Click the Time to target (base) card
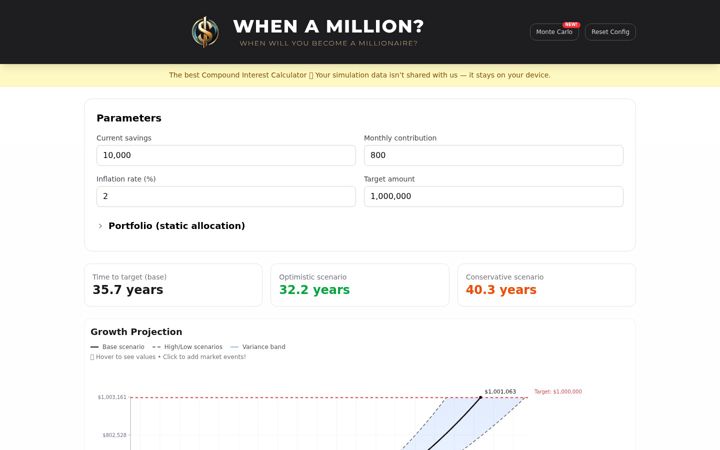The image size is (720, 450). click(174, 285)
